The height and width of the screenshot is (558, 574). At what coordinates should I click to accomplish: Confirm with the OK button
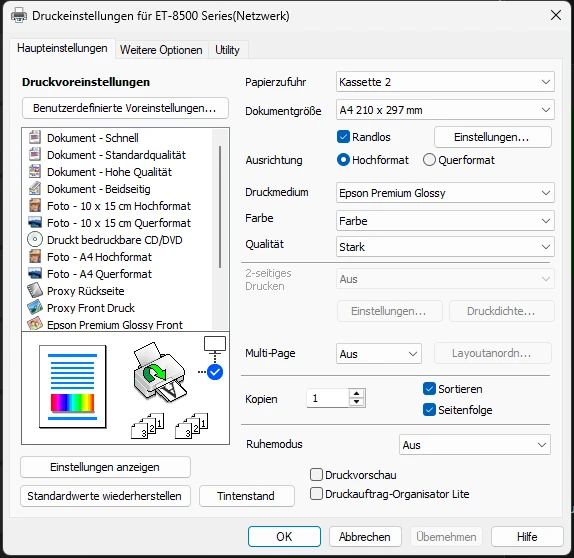[x=284, y=537]
